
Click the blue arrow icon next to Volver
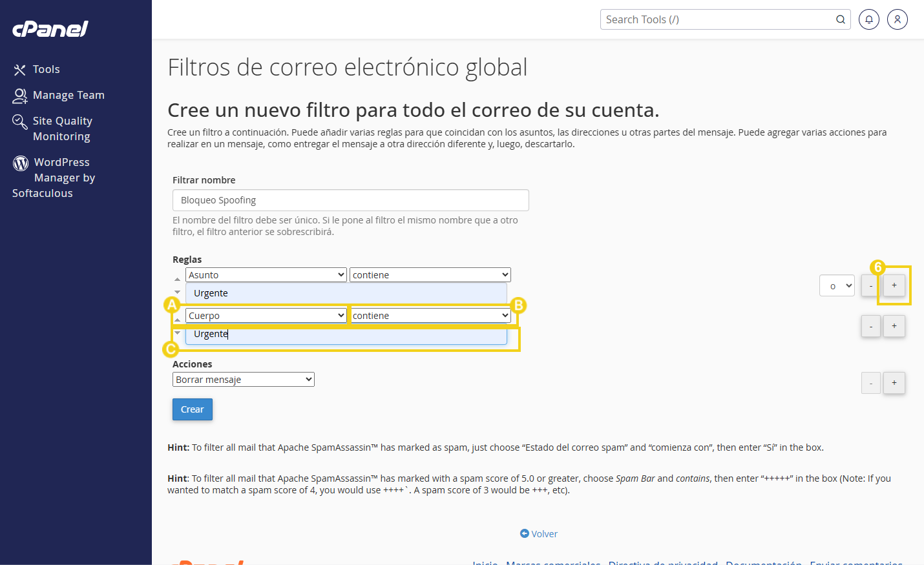525,533
